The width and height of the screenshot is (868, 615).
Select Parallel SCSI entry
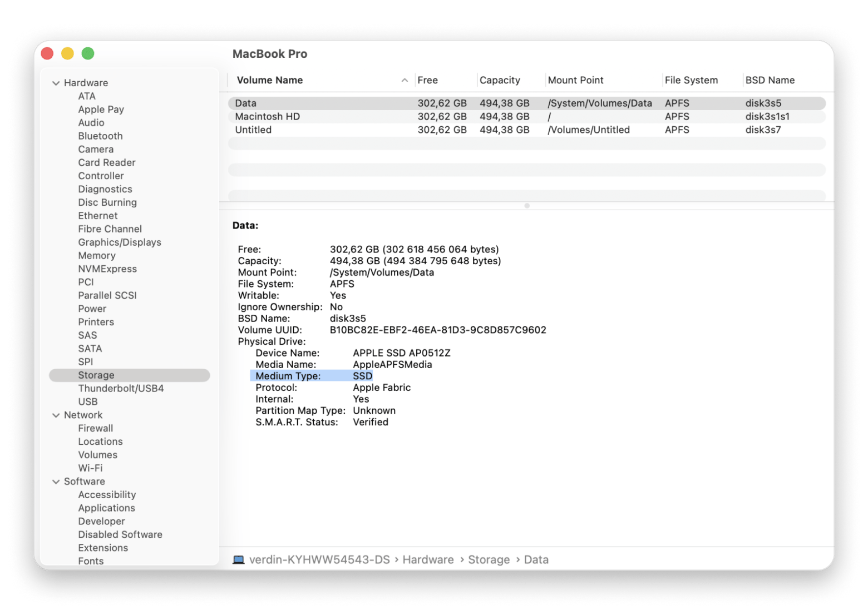107,295
